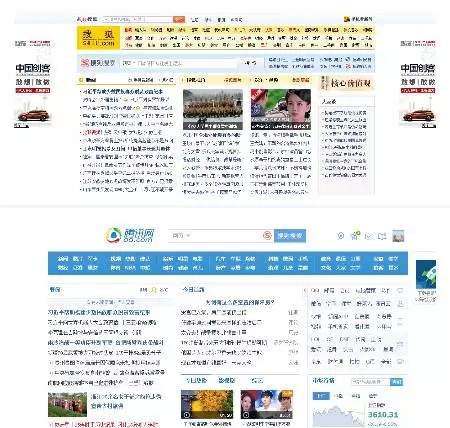Click the left arrow beside the QQ link row
Image resolution: width=450 pixels, height=428 pixels.
tap(305, 291)
